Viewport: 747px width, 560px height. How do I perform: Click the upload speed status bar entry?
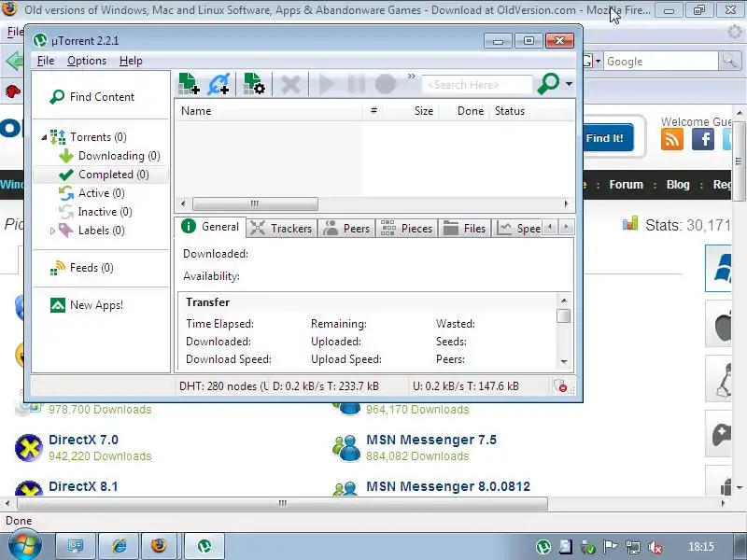point(480,386)
